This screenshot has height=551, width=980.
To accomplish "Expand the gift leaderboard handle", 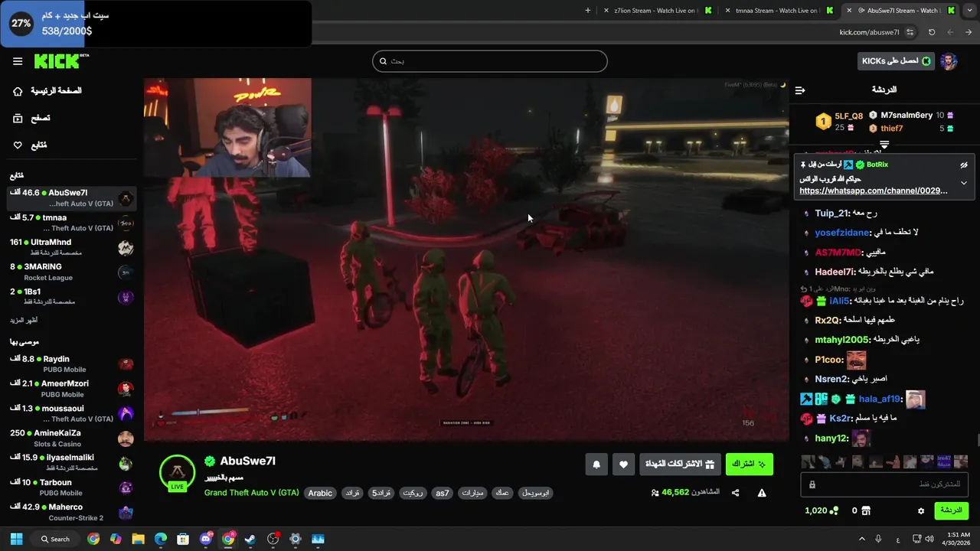I will (x=884, y=145).
